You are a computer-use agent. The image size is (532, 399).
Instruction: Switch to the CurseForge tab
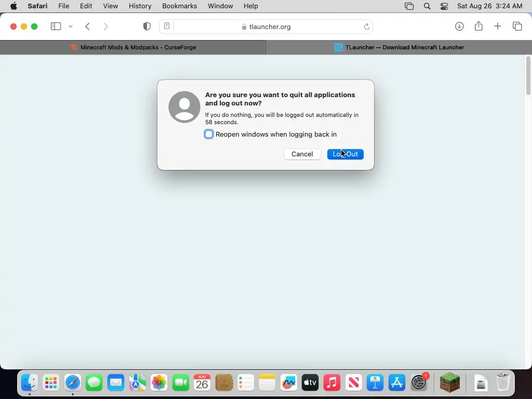(x=133, y=47)
